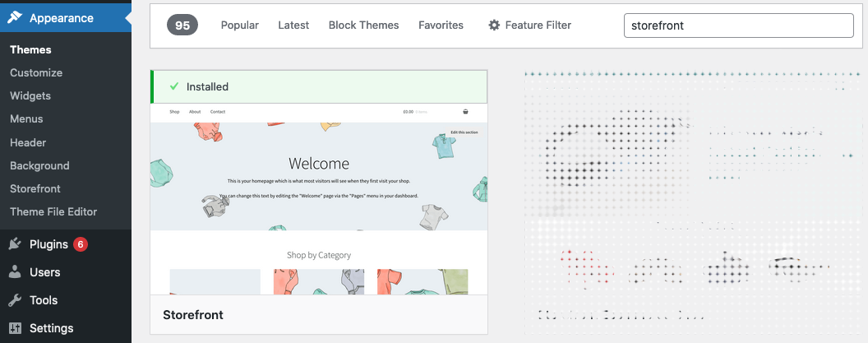Click the Installed notice banner

pos(319,86)
